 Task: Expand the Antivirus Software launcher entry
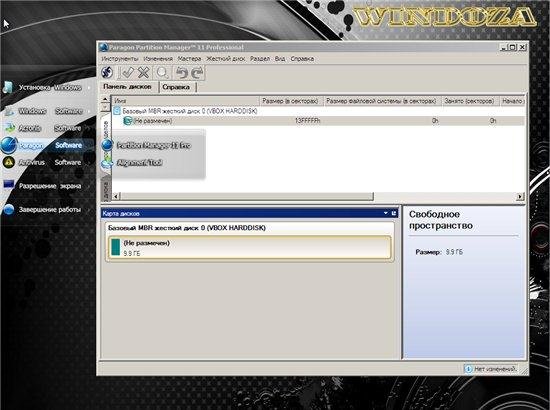[50, 162]
